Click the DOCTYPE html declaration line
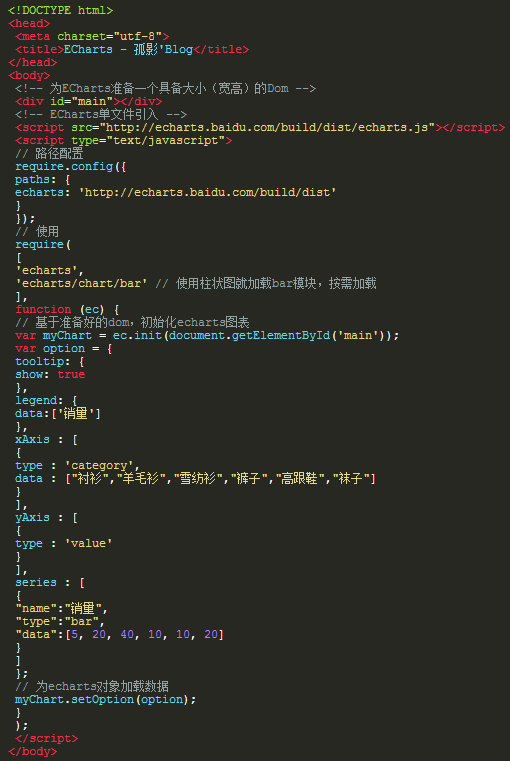The image size is (510, 761). [x=61, y=10]
